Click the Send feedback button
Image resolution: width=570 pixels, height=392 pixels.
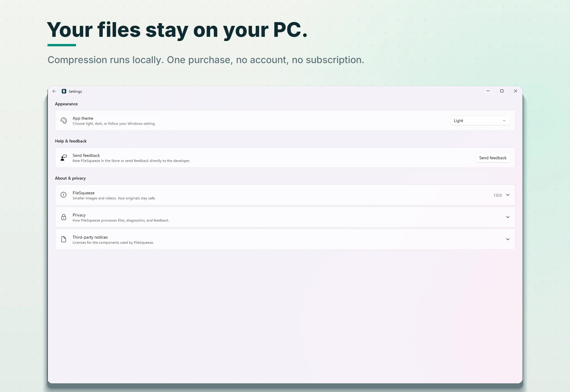(493, 158)
